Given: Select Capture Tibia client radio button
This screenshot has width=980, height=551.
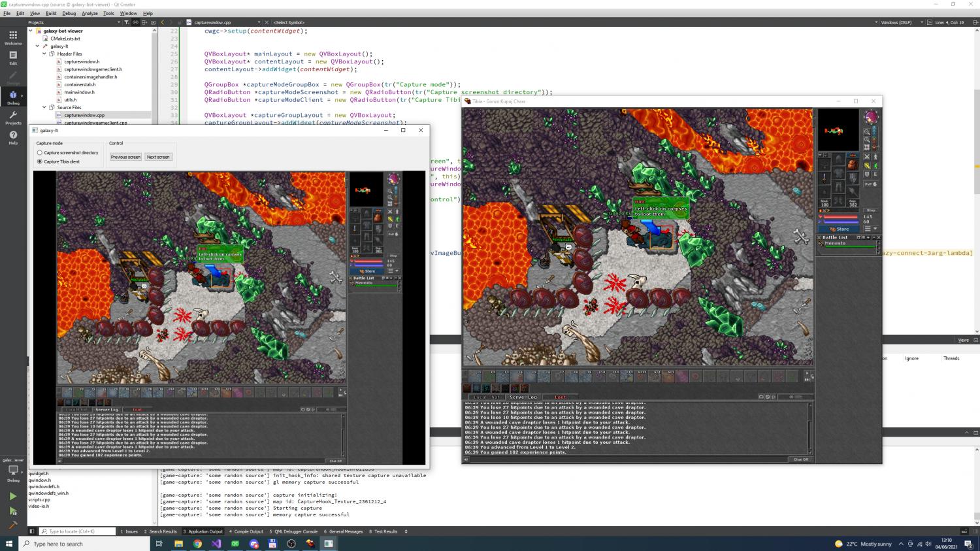Looking at the screenshot, I should [x=40, y=161].
